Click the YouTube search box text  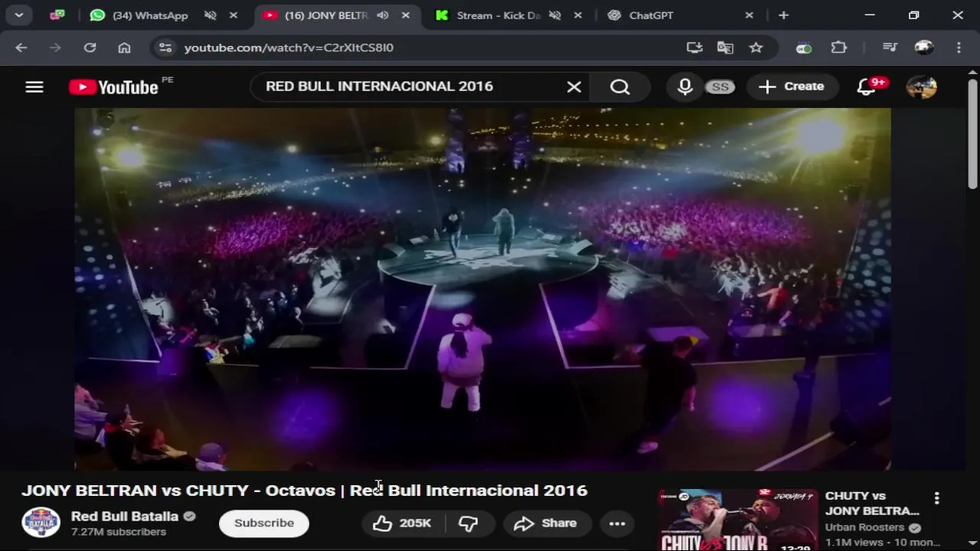coord(379,86)
